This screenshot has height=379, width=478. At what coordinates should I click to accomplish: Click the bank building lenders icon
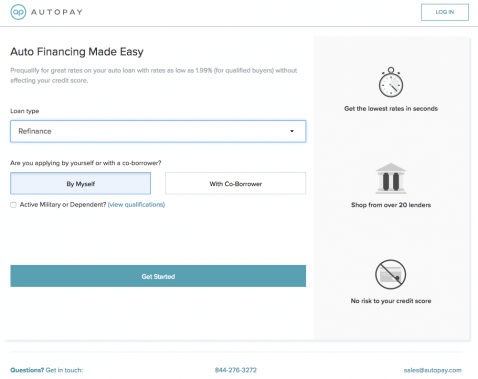pos(391,178)
